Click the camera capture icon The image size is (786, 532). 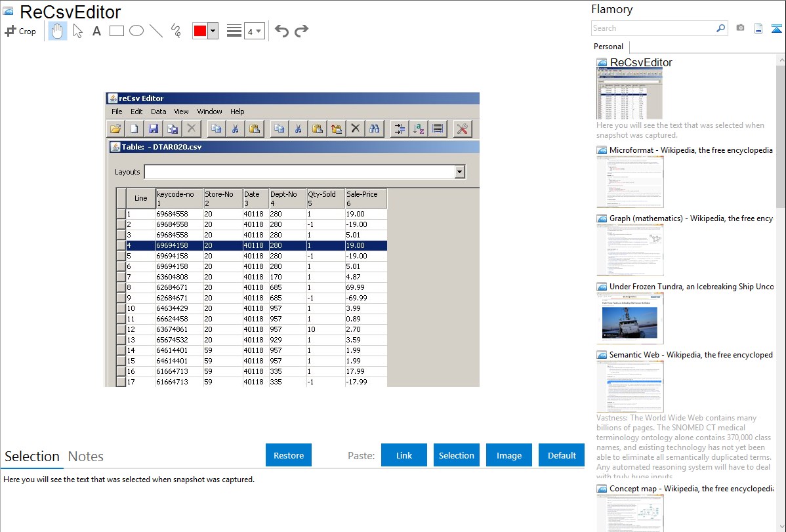tap(740, 28)
